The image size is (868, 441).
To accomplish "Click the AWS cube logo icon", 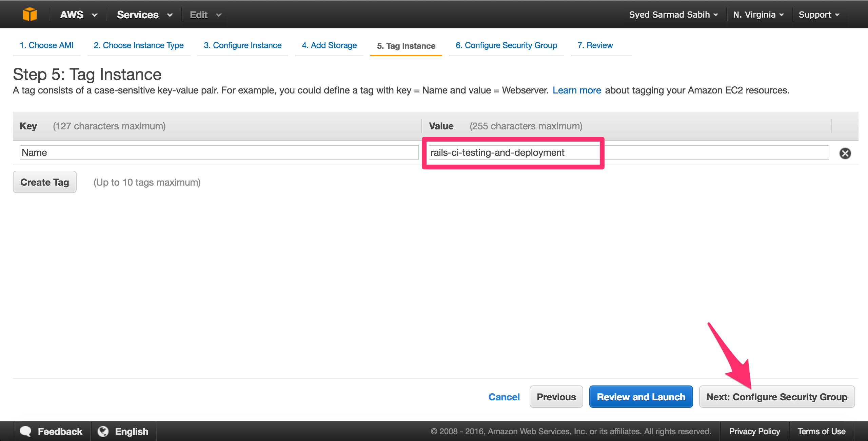I will [29, 15].
